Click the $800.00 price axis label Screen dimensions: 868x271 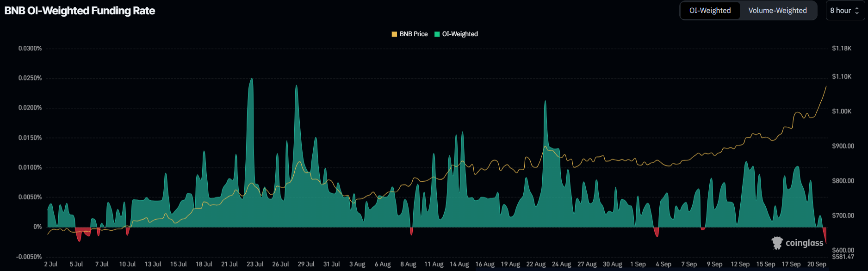[x=843, y=181]
